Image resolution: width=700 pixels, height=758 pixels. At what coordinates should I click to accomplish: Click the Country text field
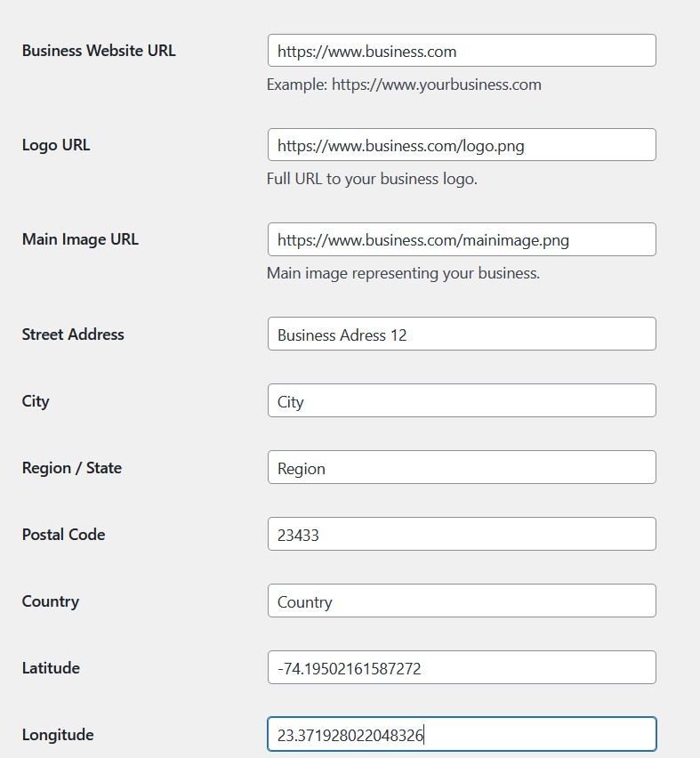point(461,601)
